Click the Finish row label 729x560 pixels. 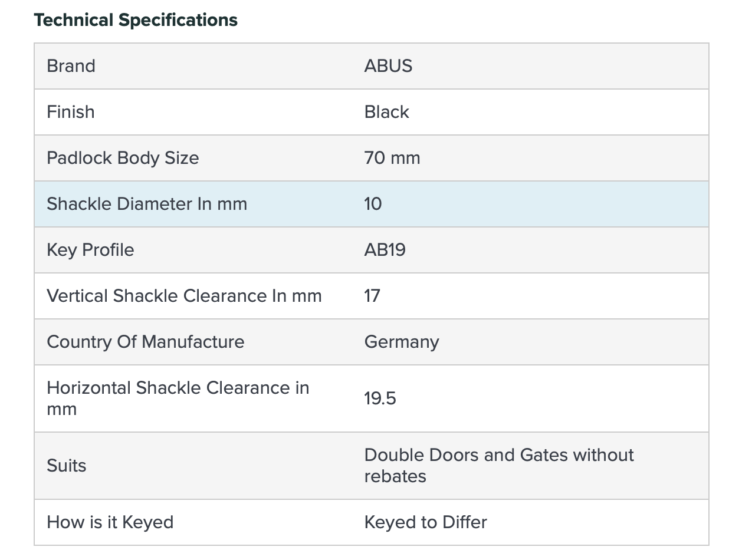coord(70,111)
